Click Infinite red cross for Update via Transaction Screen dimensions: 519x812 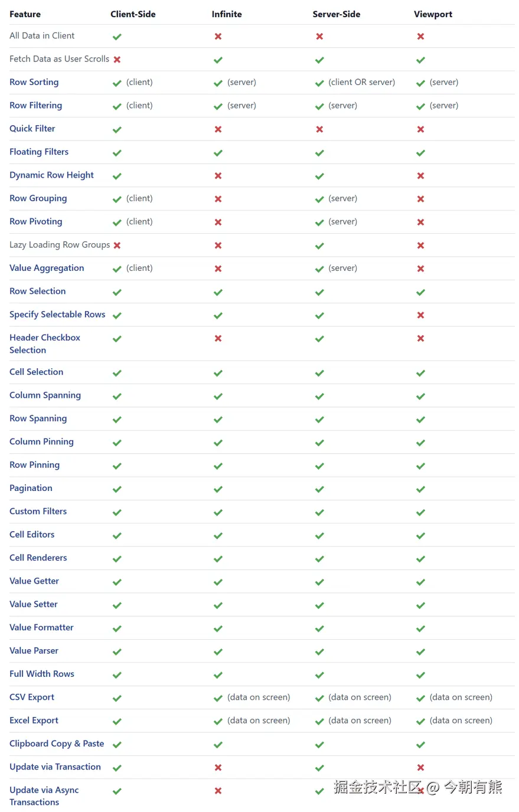pos(218,768)
